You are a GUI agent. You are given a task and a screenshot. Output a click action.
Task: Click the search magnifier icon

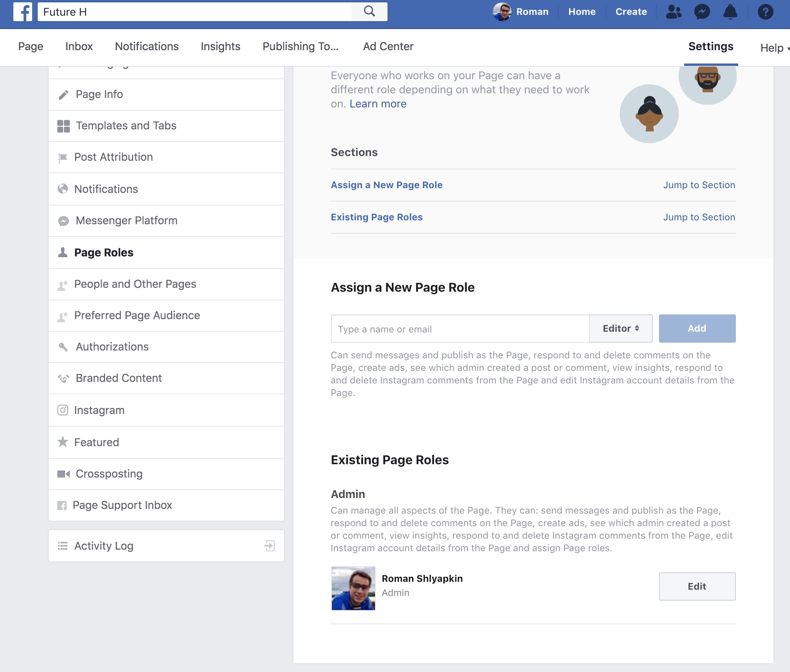(x=369, y=11)
